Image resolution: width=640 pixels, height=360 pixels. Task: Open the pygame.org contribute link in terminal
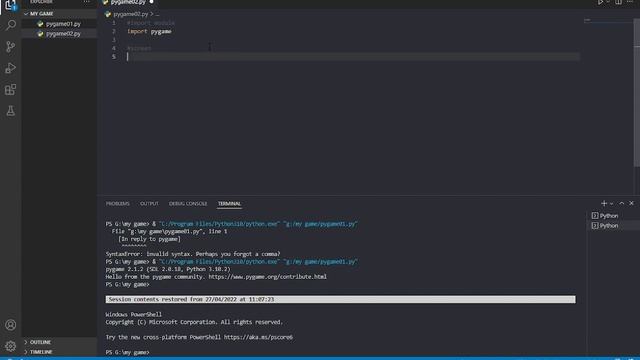pyautogui.click(x=267, y=277)
